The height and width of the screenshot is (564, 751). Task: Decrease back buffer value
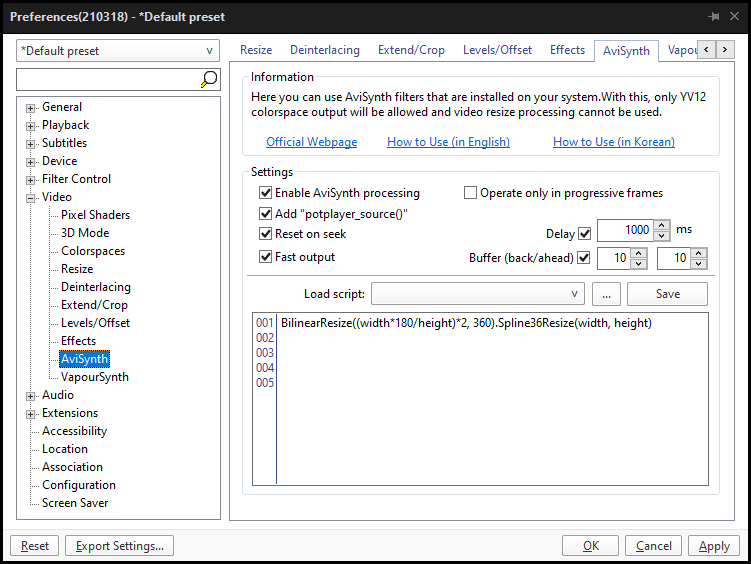pos(638,264)
